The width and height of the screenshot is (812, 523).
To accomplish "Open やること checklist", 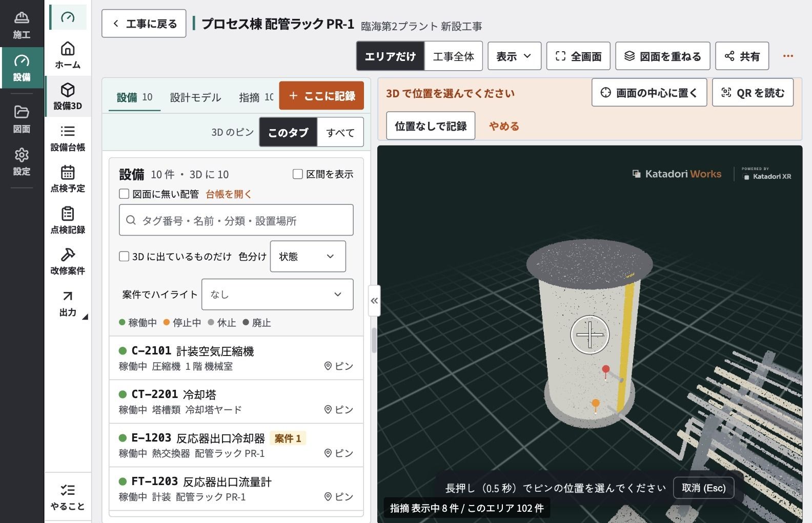I will point(68,497).
